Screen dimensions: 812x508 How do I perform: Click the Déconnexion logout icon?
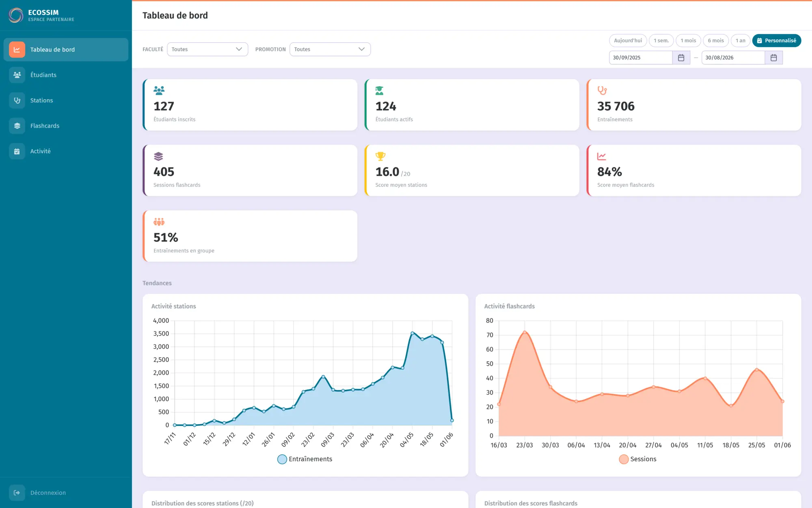[17, 493]
